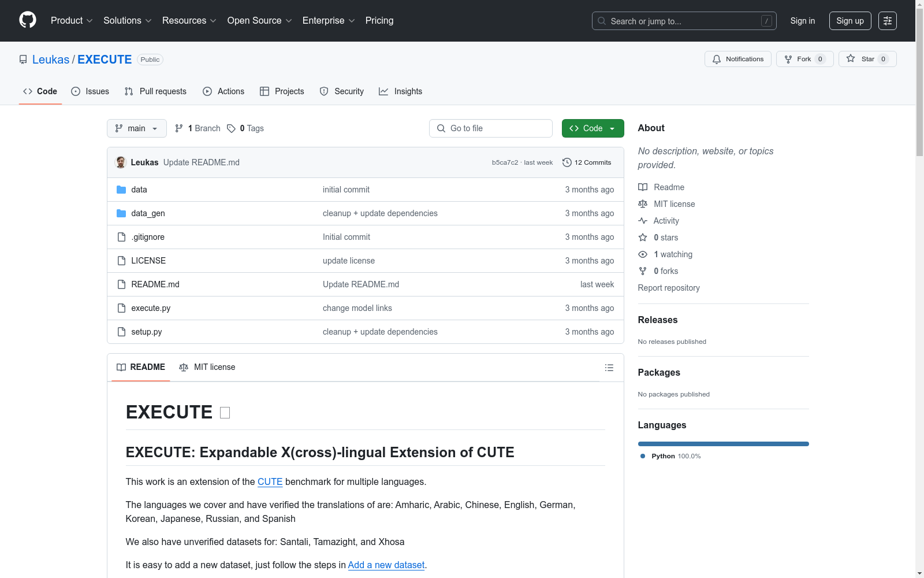
Task: Open the appearance settings icon button
Action: point(888,21)
